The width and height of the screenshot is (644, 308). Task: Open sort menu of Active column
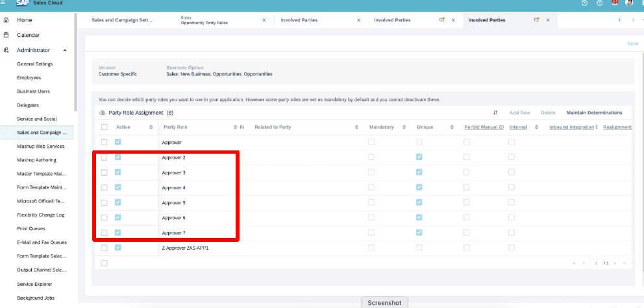point(151,127)
